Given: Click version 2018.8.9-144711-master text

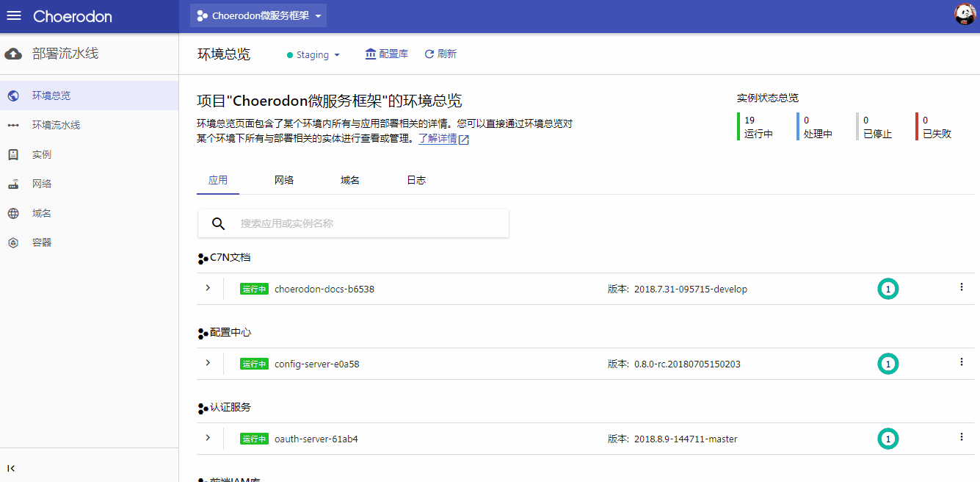Looking at the screenshot, I should coord(686,439).
